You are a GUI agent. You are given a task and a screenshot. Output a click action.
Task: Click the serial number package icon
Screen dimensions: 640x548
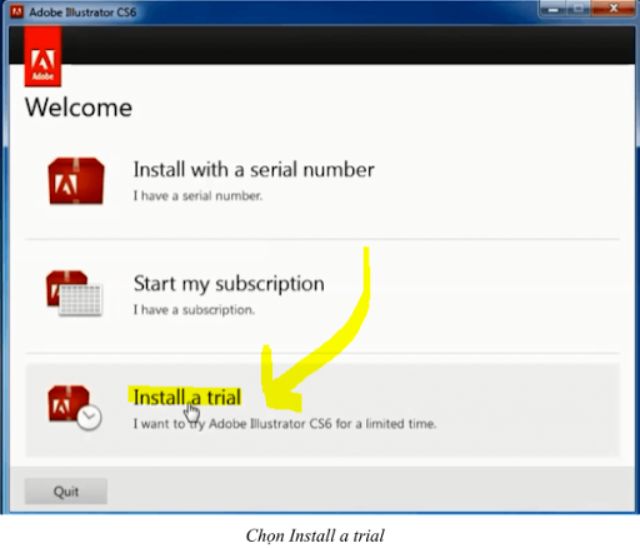tap(76, 181)
